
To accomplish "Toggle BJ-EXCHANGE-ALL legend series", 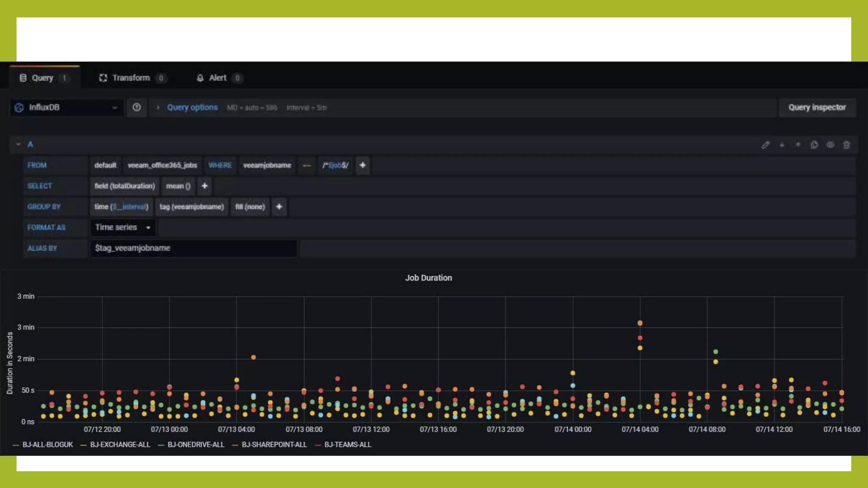I will click(x=120, y=445).
